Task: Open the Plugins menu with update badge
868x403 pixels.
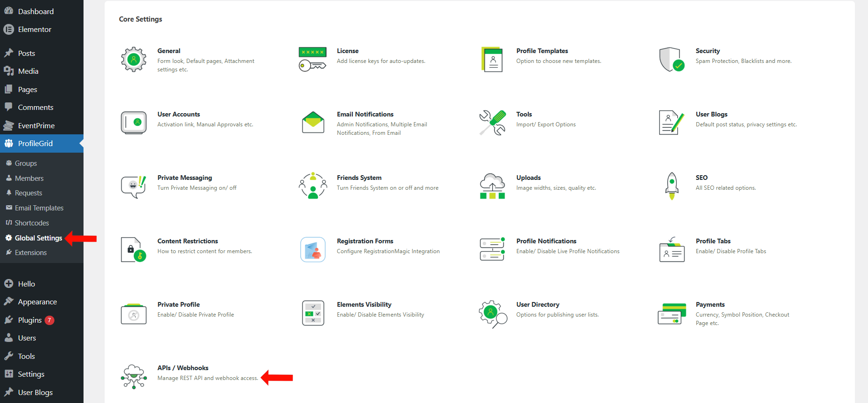Action: 30,320
